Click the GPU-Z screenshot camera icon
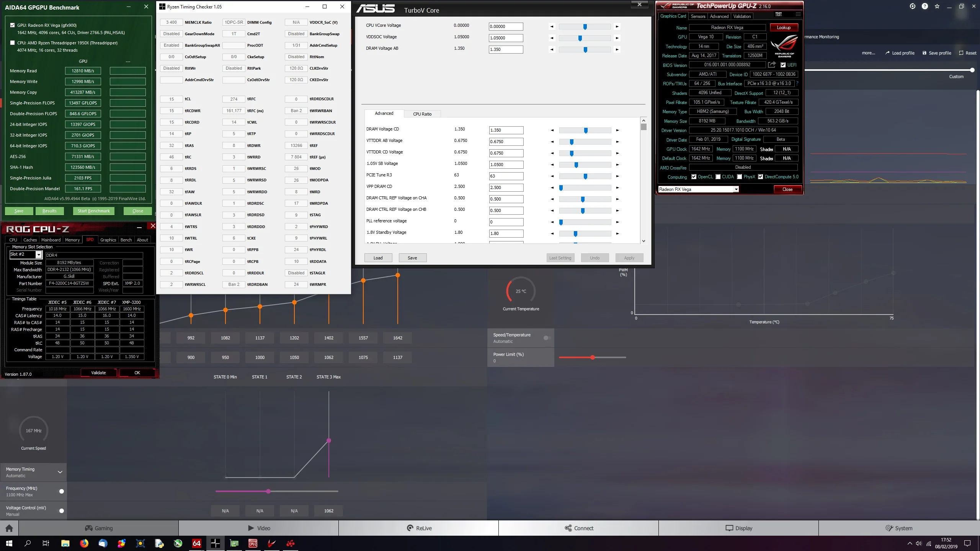Screen dimensions: 980x551 [x=778, y=15]
